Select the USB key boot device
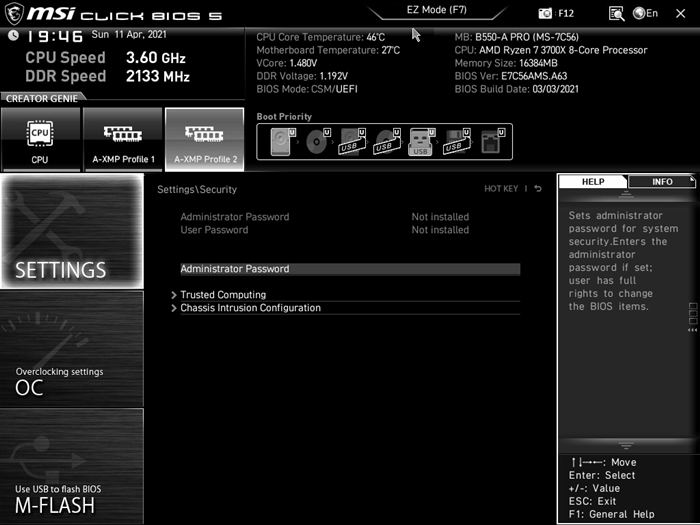The image size is (700, 525). 421,142
